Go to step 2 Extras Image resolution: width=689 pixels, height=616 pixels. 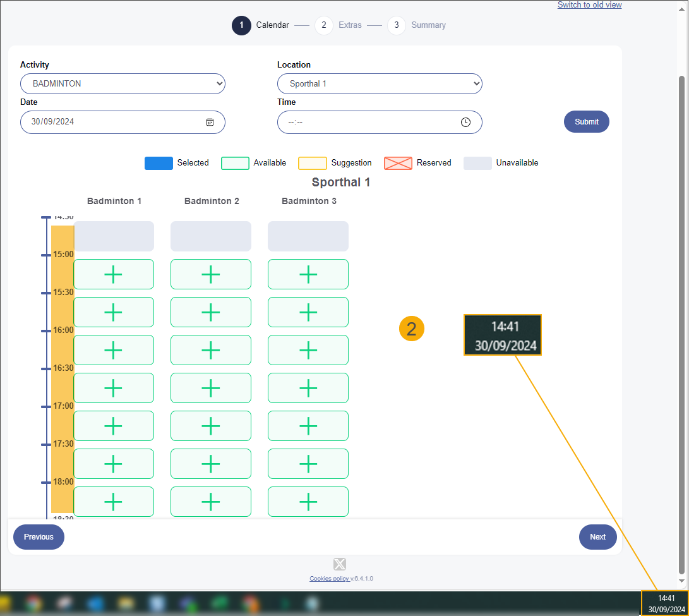(x=324, y=25)
